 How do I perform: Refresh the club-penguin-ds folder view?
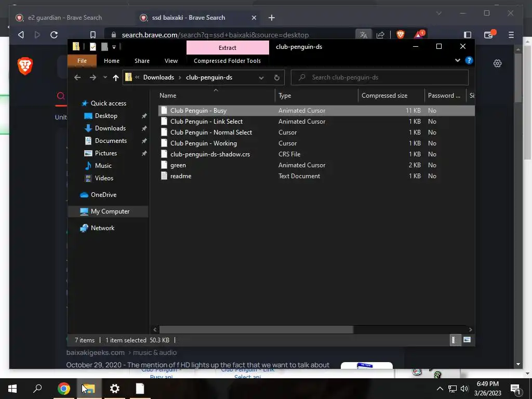click(277, 78)
